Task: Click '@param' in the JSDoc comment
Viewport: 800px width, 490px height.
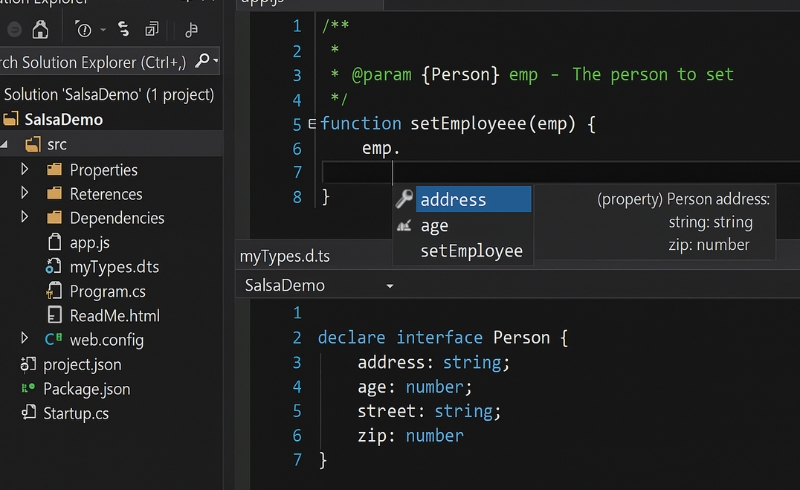Action: [x=381, y=75]
